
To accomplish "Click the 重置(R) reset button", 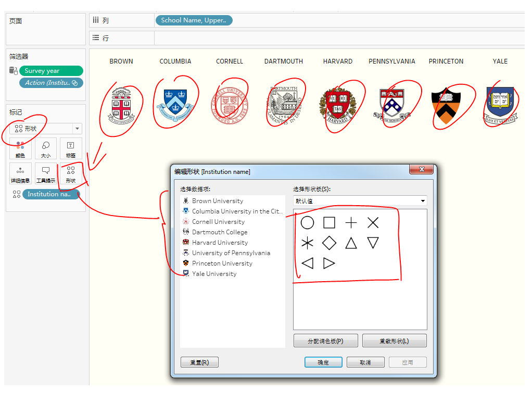I will (x=199, y=362).
